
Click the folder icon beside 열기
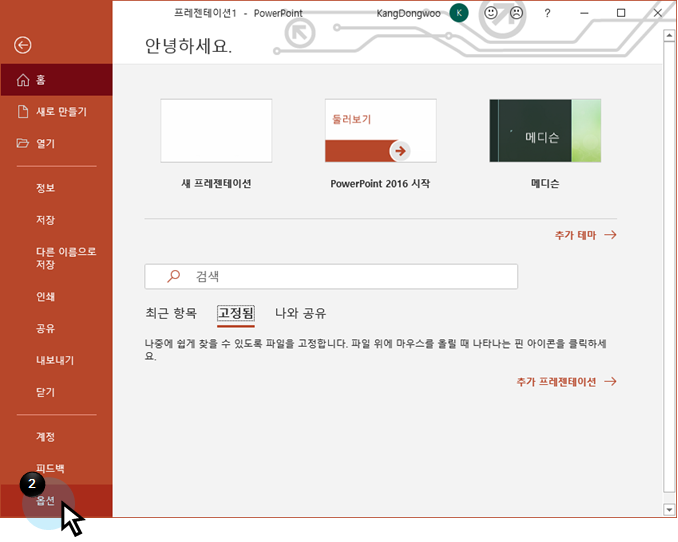click(22, 143)
